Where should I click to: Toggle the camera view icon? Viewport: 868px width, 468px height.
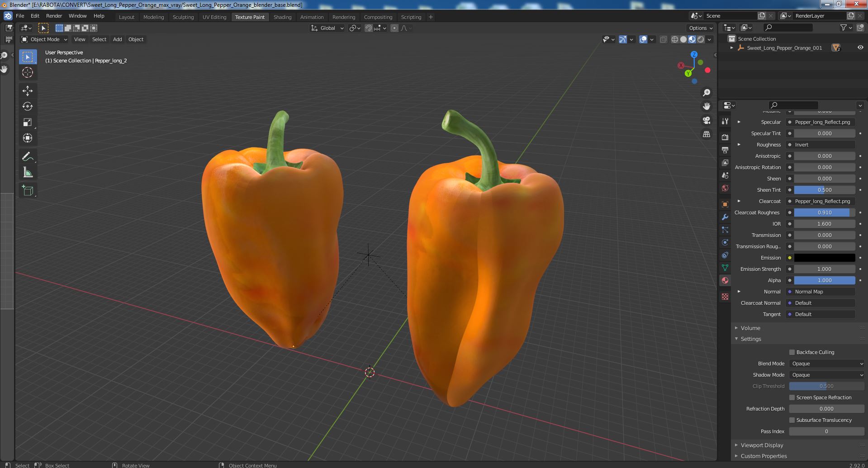click(x=706, y=120)
